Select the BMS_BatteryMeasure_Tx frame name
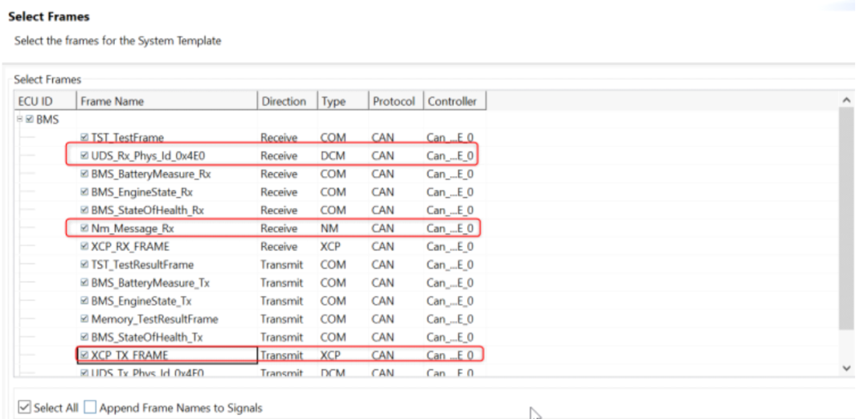This screenshot has width=868, height=419. (150, 283)
